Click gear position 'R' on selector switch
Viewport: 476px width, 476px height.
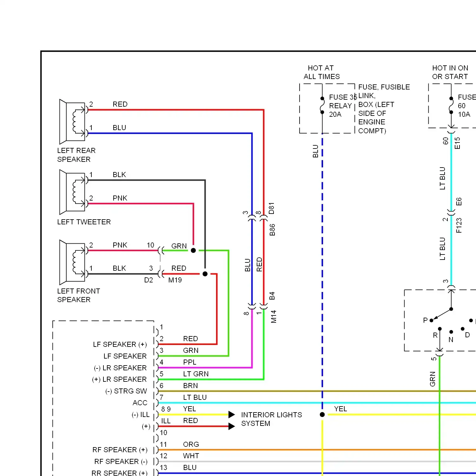tap(435, 335)
